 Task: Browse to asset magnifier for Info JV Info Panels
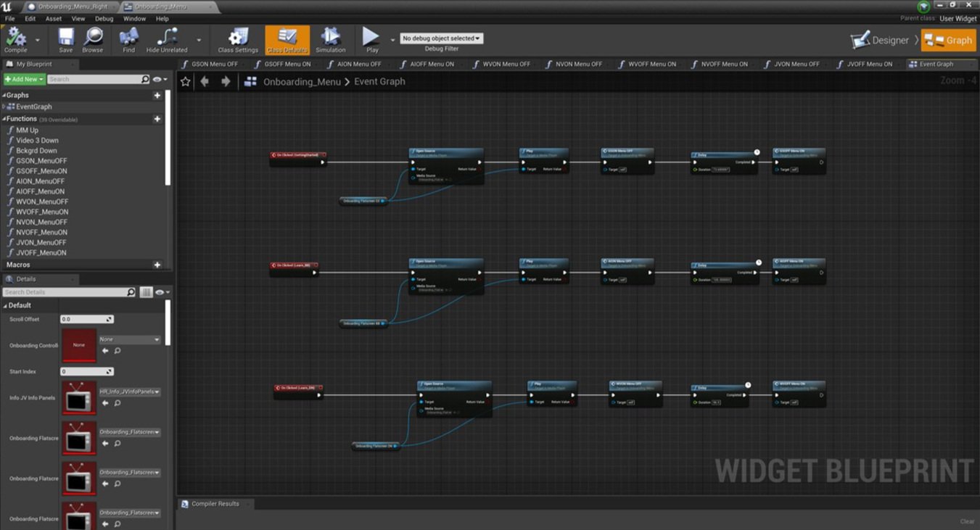(x=118, y=403)
